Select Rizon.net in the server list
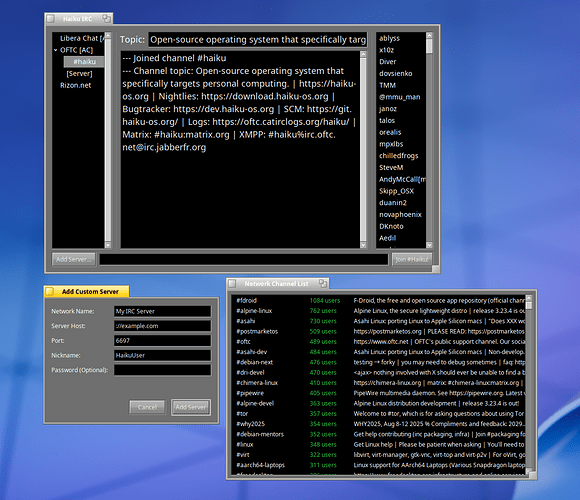This screenshot has height=500, width=580. (75, 85)
